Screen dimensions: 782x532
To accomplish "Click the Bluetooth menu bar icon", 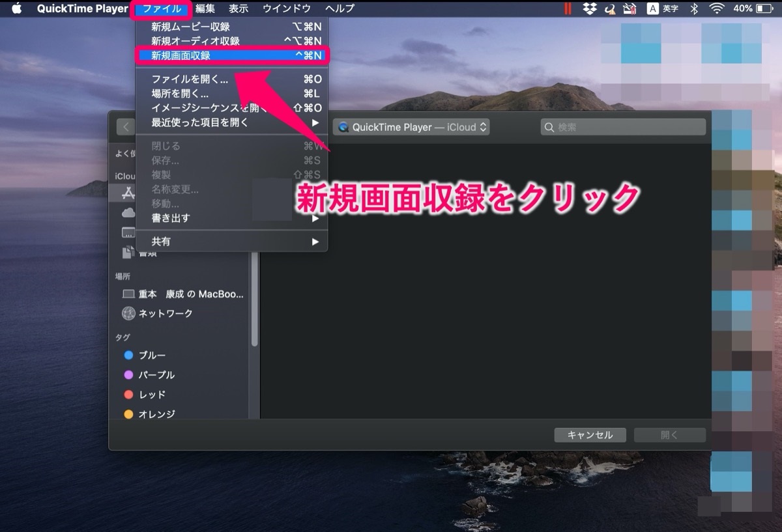I will click(x=694, y=8).
